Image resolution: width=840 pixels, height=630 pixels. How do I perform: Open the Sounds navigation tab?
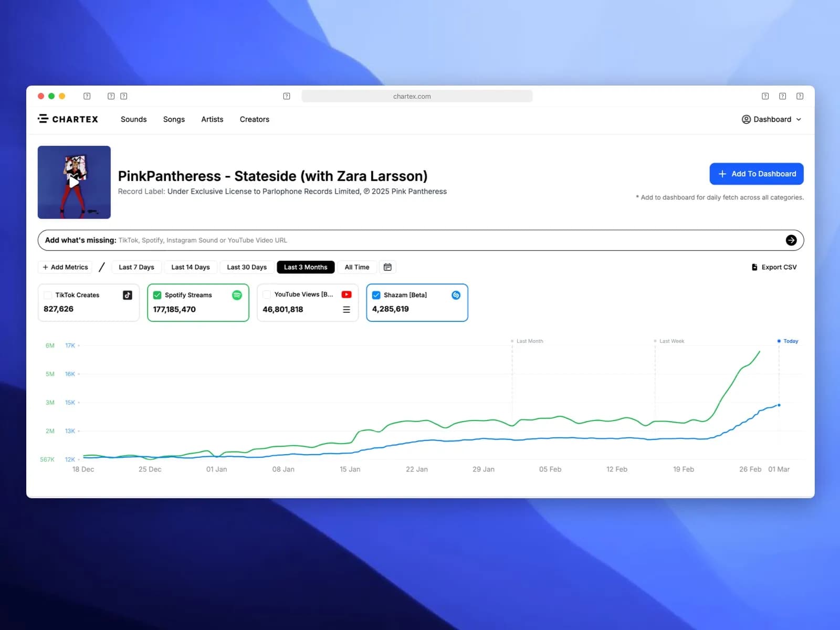[x=133, y=119]
